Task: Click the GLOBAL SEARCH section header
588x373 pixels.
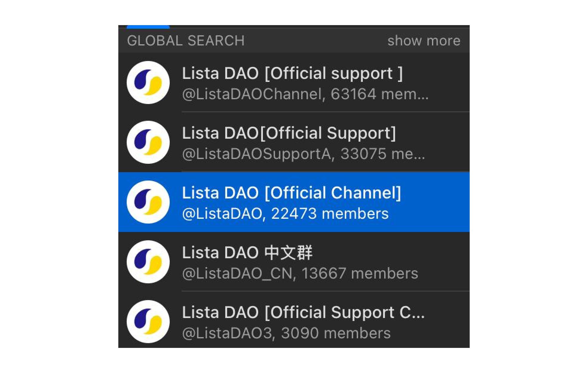Action: click(186, 41)
